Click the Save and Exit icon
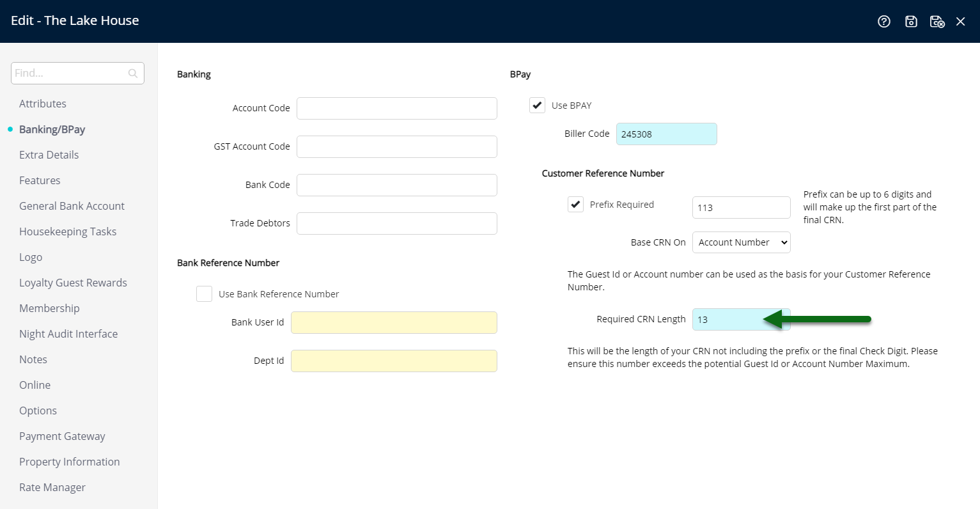Screen dimensions: 980x509 point(937,22)
